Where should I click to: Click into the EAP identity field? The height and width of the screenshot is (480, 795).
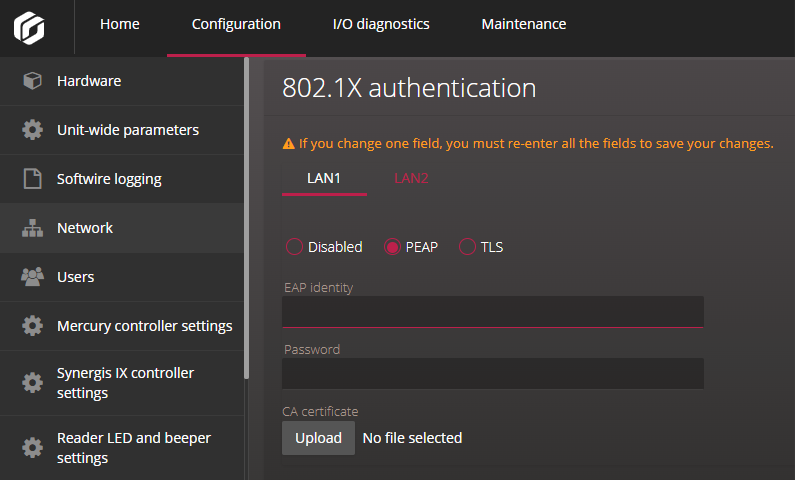pyautogui.click(x=493, y=312)
